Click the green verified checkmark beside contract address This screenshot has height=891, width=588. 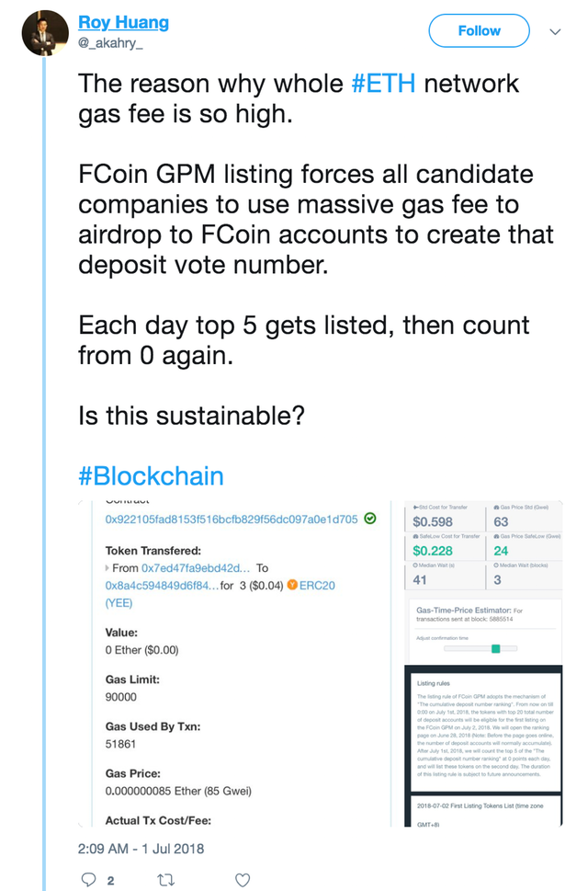369,519
